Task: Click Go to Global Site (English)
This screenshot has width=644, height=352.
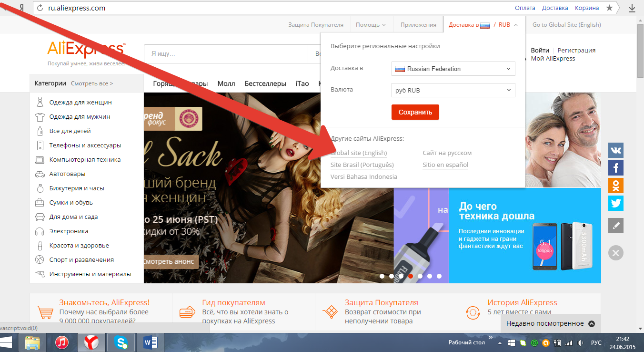Action: click(x=566, y=25)
